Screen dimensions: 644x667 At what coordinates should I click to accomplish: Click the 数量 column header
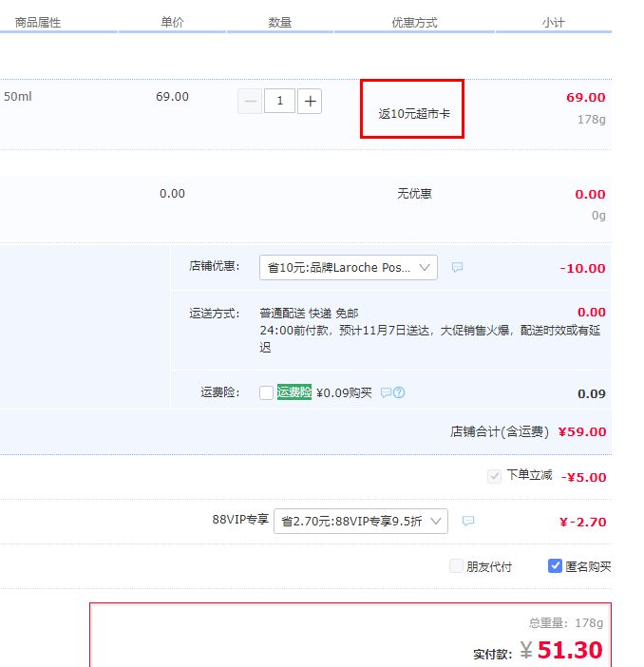pyautogui.click(x=280, y=22)
